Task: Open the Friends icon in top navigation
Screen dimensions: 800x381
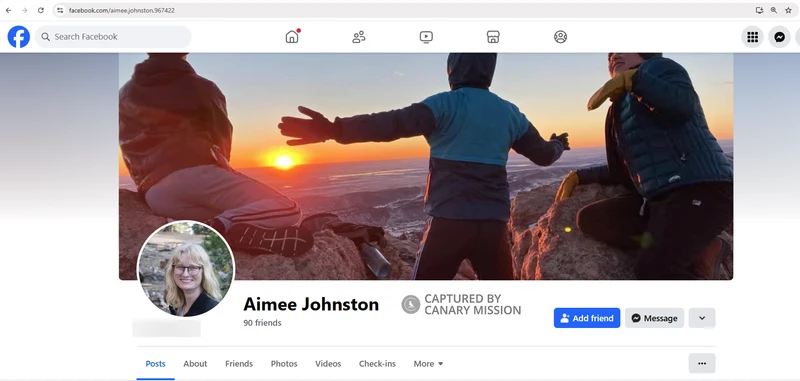Action: pos(359,37)
